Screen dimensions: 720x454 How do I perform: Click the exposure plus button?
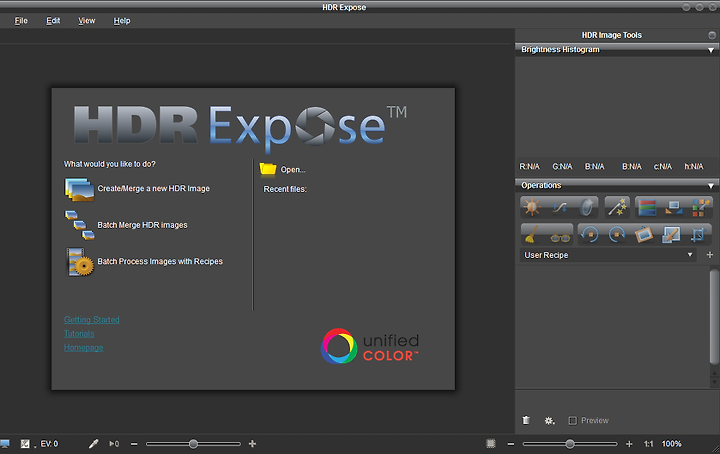(x=252, y=443)
